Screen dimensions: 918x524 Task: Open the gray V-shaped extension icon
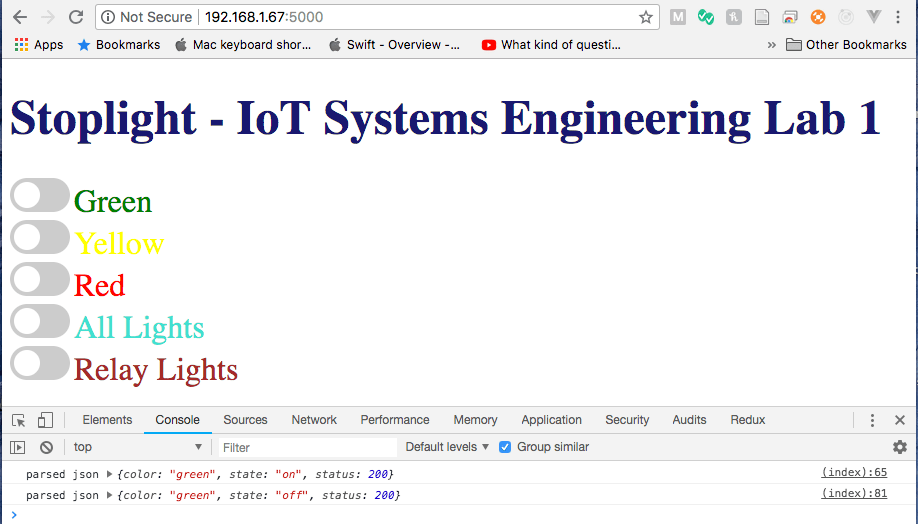pos(874,17)
